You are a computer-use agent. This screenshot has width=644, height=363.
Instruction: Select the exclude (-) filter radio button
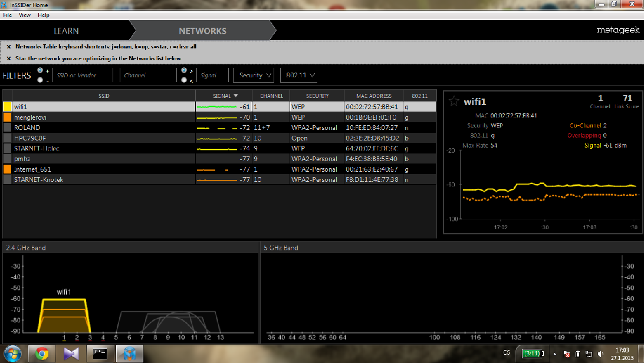point(40,80)
